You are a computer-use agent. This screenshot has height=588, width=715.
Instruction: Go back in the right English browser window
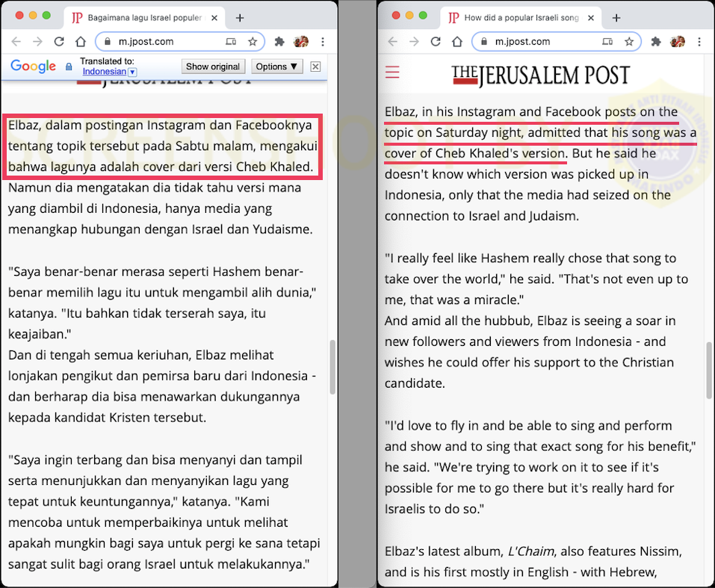coord(392,42)
